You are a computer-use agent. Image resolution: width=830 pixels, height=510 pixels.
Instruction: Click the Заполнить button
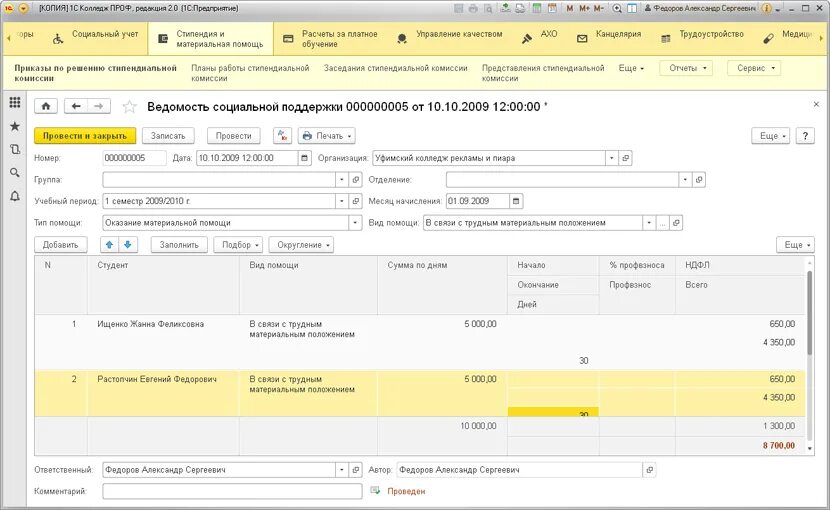[179, 245]
